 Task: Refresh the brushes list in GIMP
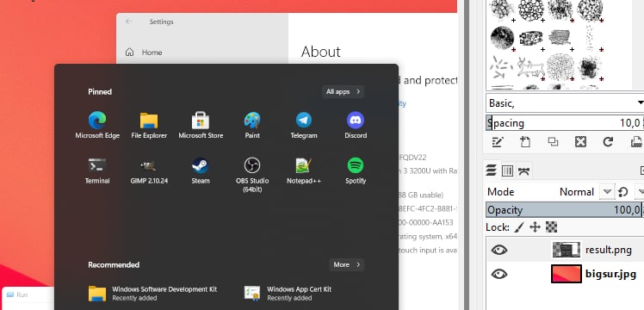click(608, 142)
